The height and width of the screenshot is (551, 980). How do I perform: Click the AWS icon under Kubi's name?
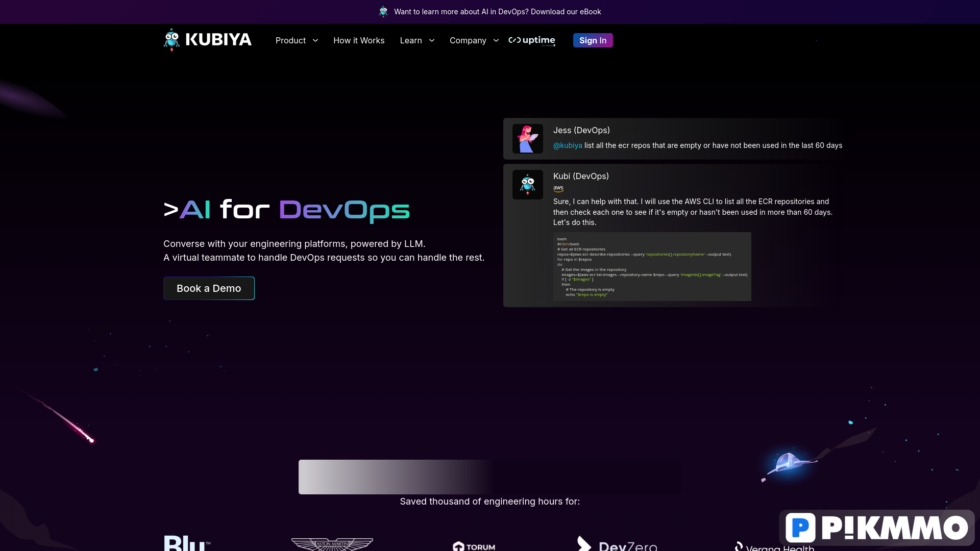558,188
